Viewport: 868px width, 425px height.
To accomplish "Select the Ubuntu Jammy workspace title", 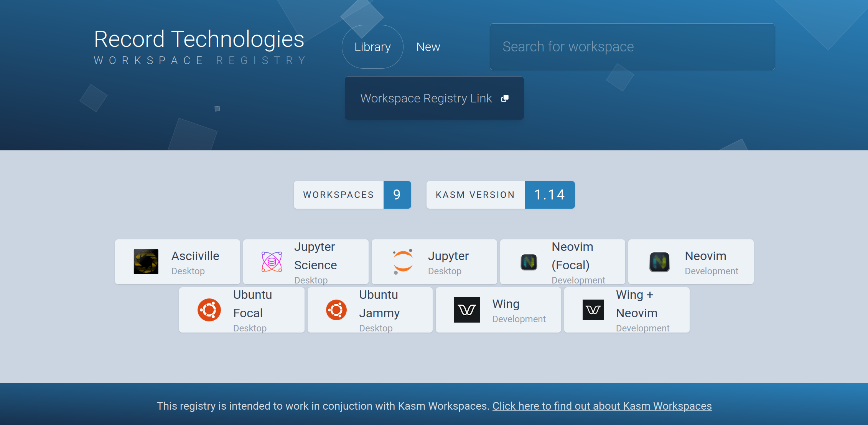I will (379, 304).
